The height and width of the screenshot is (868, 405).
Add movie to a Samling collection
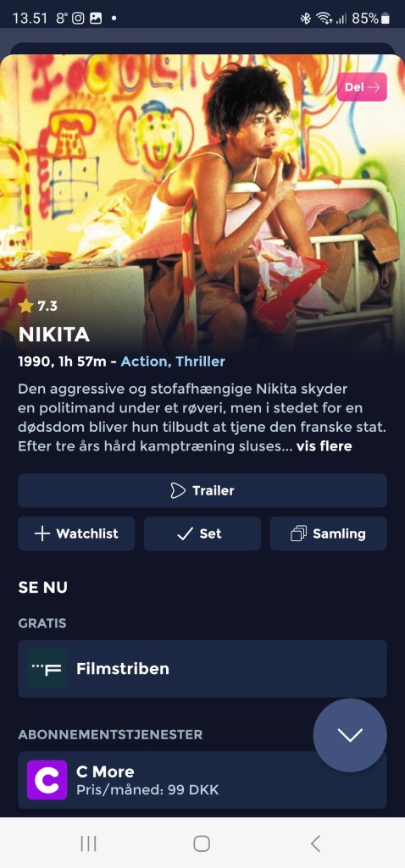coord(329,534)
